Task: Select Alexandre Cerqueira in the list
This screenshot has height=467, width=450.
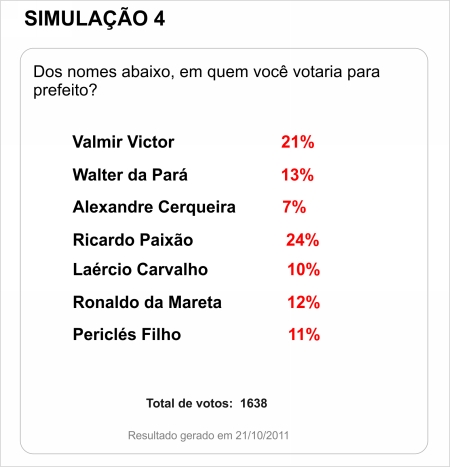Action: [154, 207]
